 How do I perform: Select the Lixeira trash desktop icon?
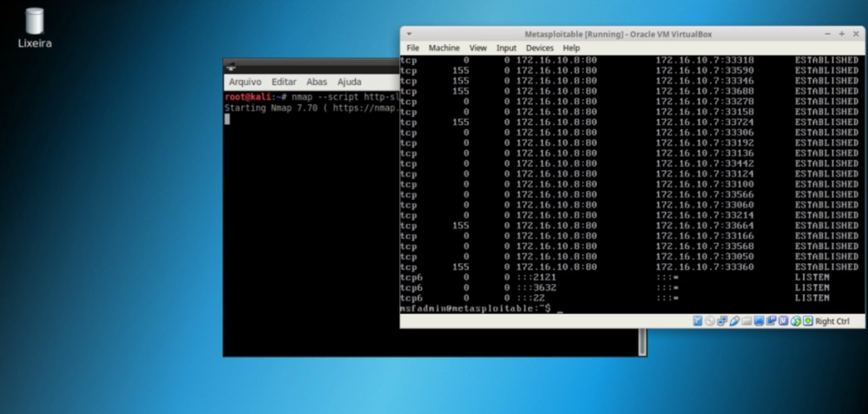click(35, 27)
